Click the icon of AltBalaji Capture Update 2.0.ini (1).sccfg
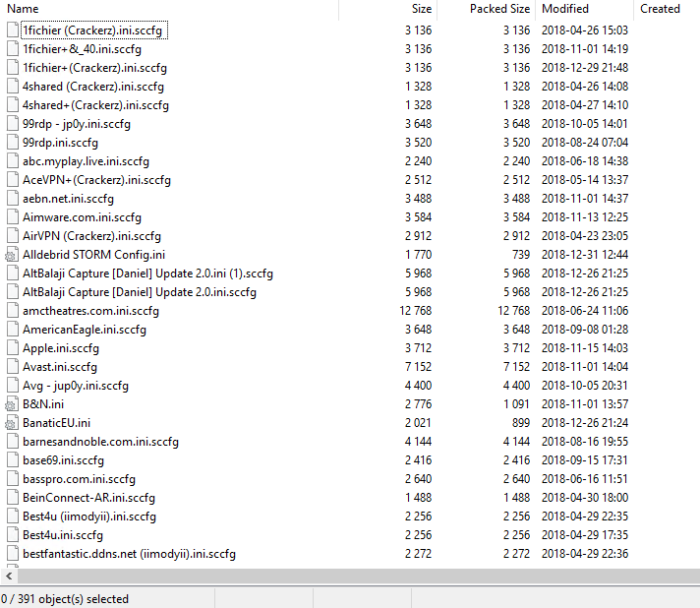700x608 pixels. [13, 273]
